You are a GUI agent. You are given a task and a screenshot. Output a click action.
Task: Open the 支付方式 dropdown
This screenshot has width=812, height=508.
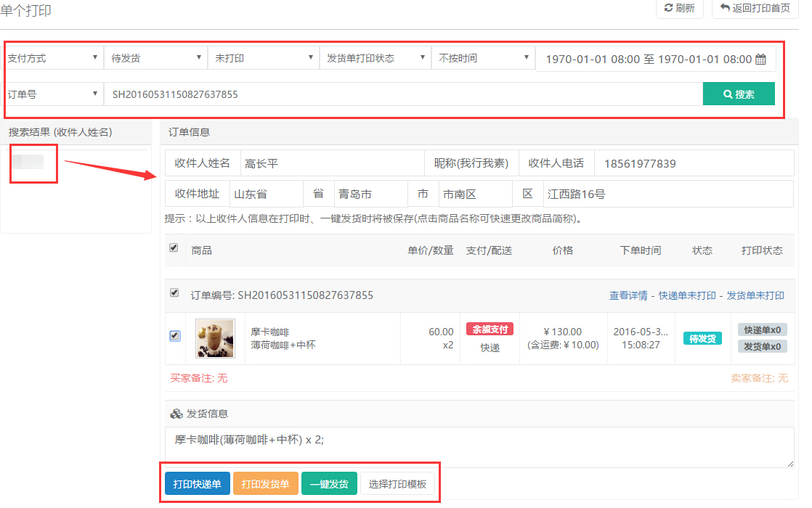point(53,58)
